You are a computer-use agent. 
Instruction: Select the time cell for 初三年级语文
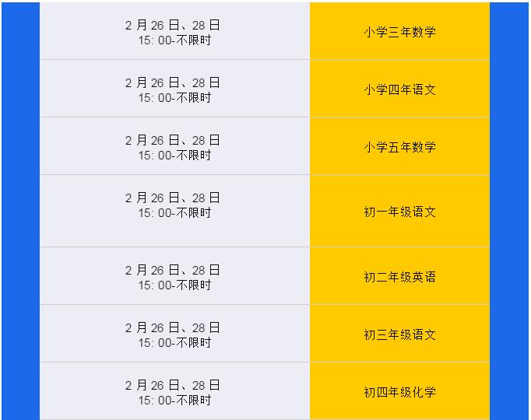click(174, 334)
